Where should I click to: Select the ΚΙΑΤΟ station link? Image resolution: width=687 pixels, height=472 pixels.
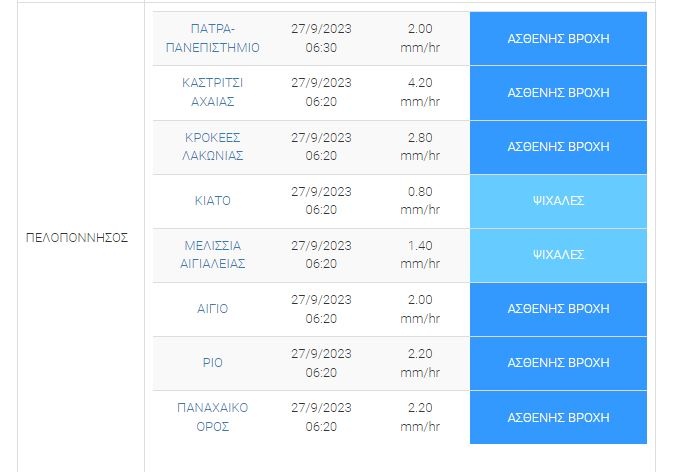[x=212, y=200]
